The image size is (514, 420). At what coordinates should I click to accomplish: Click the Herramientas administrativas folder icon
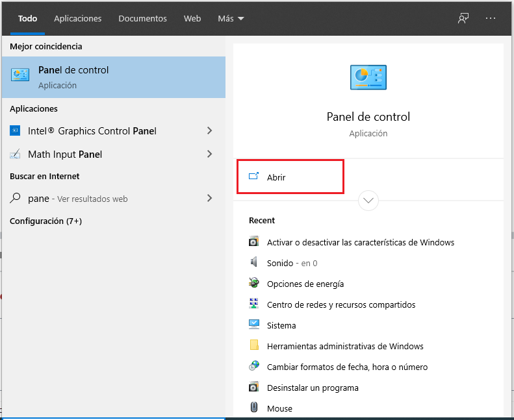(x=254, y=345)
